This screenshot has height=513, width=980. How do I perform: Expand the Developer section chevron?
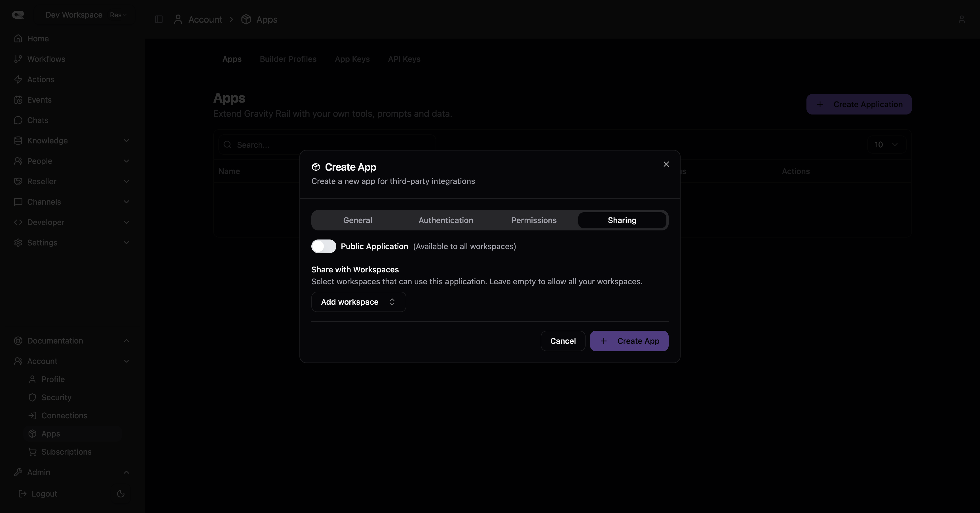click(x=126, y=222)
